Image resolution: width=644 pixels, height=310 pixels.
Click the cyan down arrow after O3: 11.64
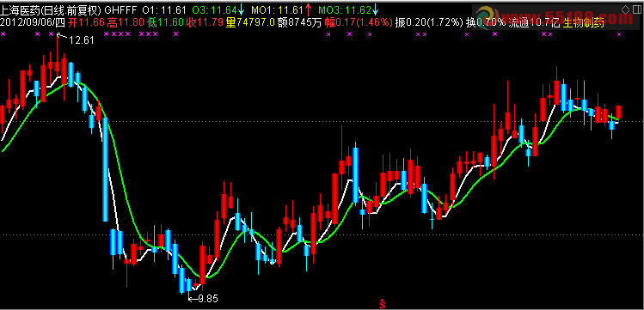click(241, 9)
